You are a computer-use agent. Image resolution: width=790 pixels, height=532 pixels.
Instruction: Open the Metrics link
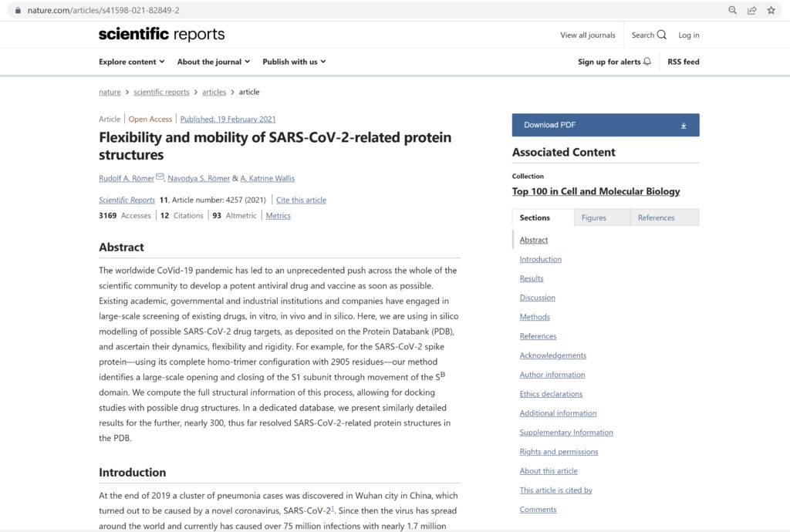point(278,215)
